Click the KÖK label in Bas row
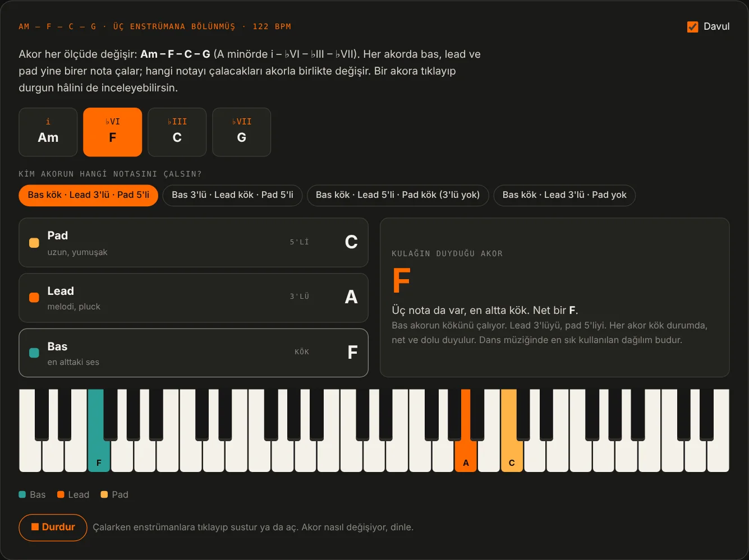Screen dimensions: 749x560 pos(302,352)
